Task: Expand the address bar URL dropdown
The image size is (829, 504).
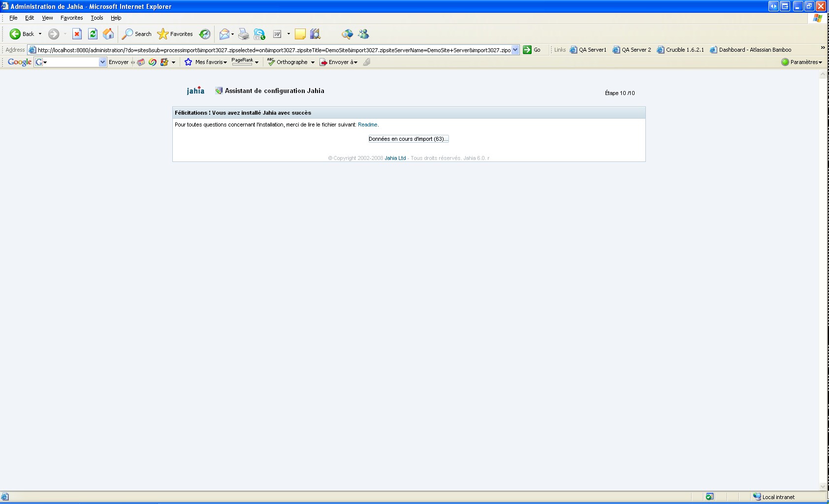Action: [515, 50]
